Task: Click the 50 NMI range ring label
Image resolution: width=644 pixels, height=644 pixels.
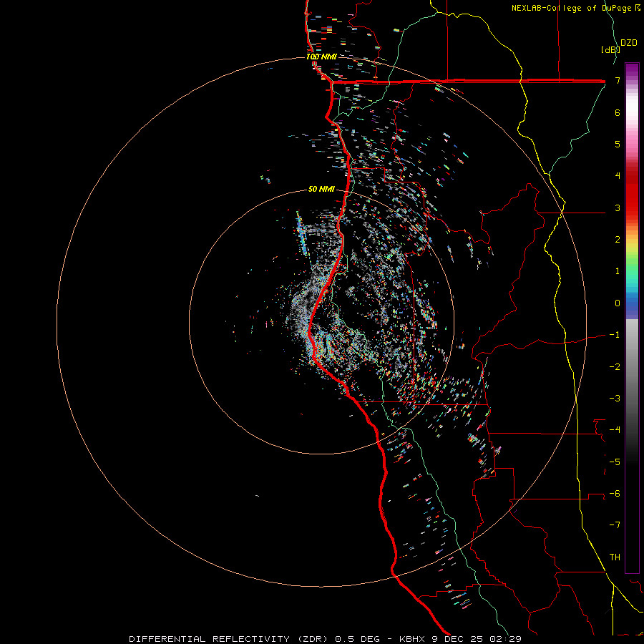Action: [x=321, y=189]
